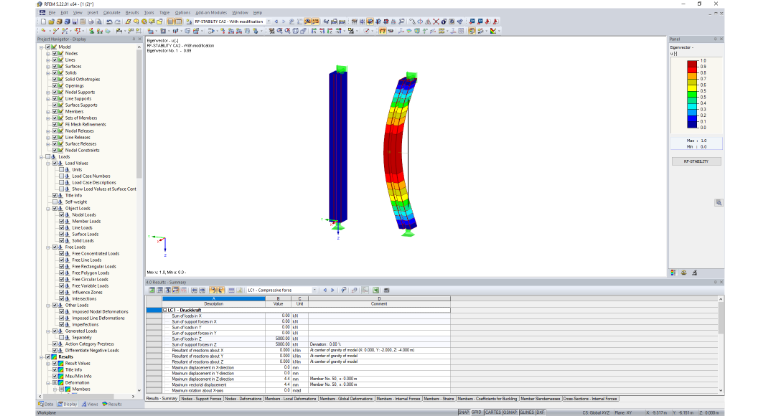Enable the Self-weight checkbox
Viewport: 760px width, 416px height.
pos(55,202)
